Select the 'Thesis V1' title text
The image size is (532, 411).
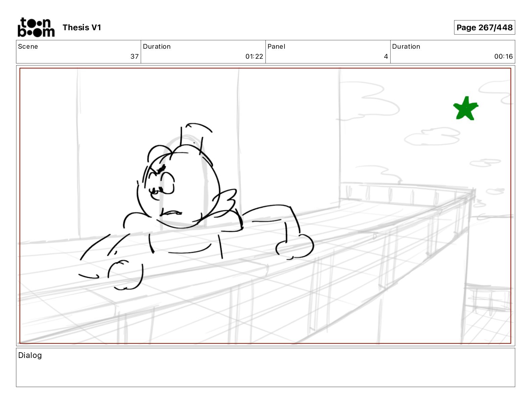(82, 28)
